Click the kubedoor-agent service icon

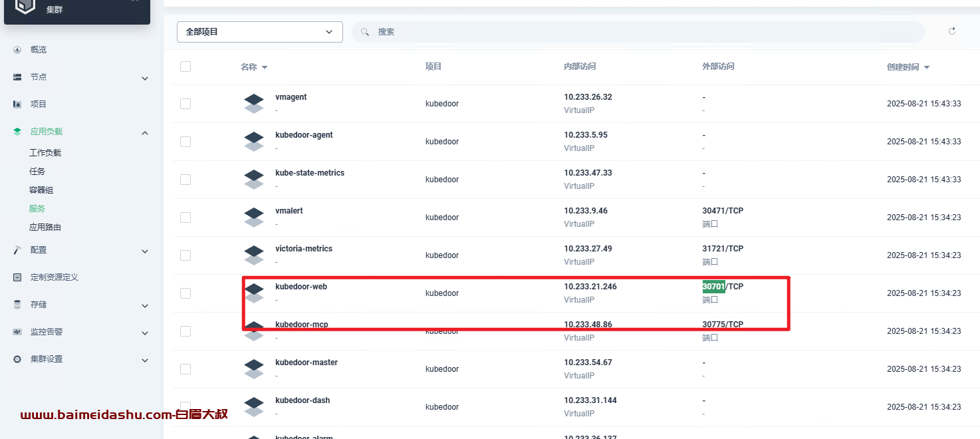[254, 142]
